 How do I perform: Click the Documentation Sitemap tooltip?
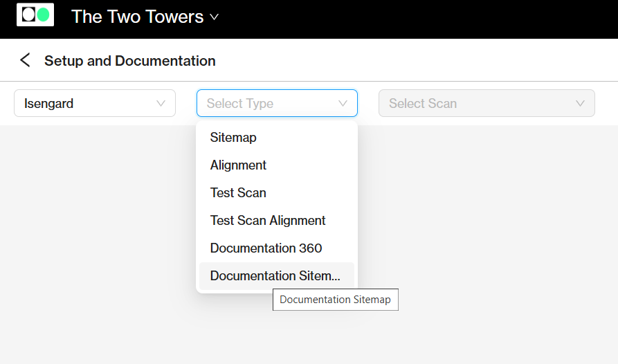[336, 300]
